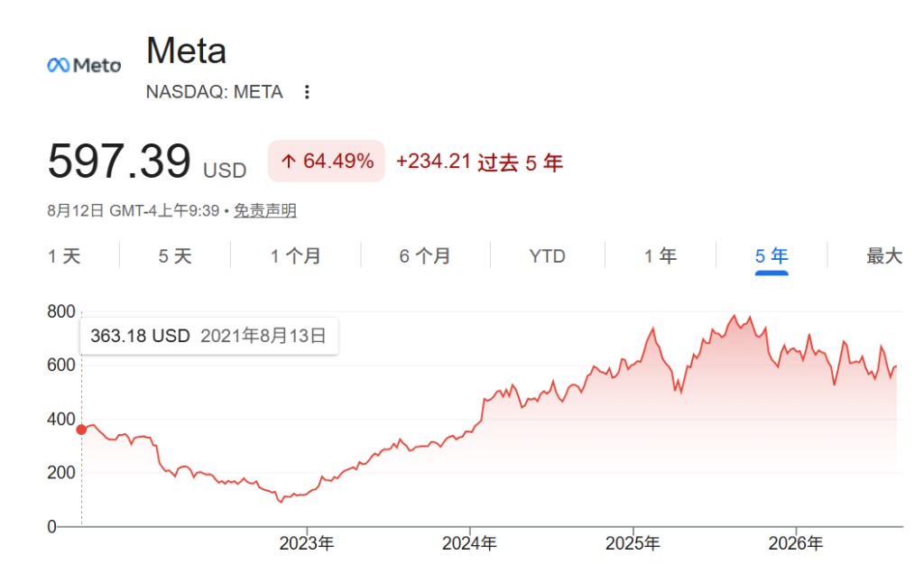This screenshot has width=924, height=564.
Task: Click the Meta company name heading
Action: pyautogui.click(x=186, y=51)
